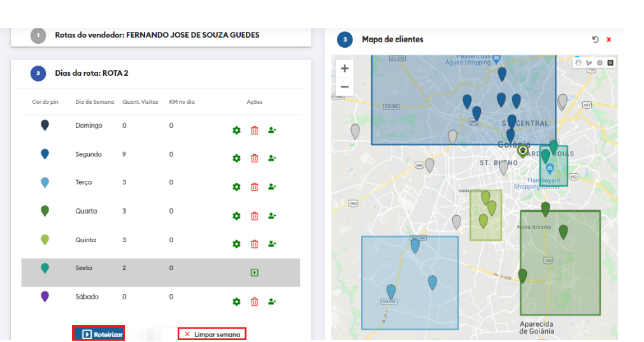Open settings gear for Quinta row
This screenshot has width=644, height=342.
click(x=236, y=244)
